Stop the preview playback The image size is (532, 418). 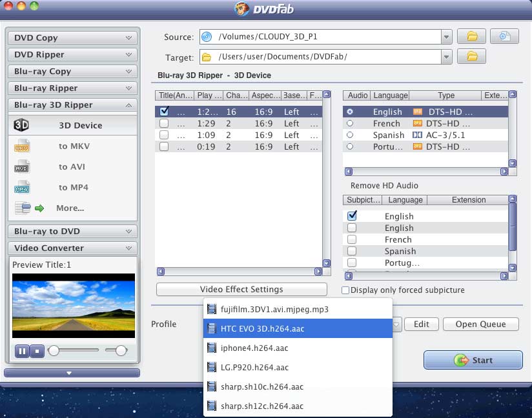37,351
